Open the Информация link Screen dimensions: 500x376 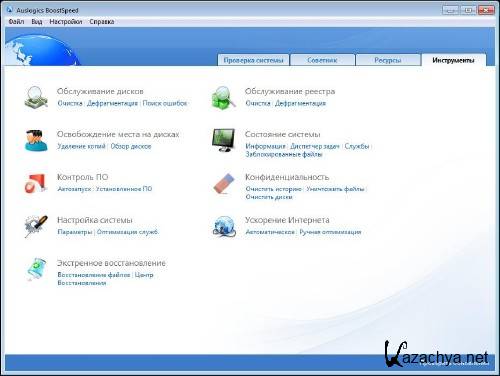coord(266,146)
